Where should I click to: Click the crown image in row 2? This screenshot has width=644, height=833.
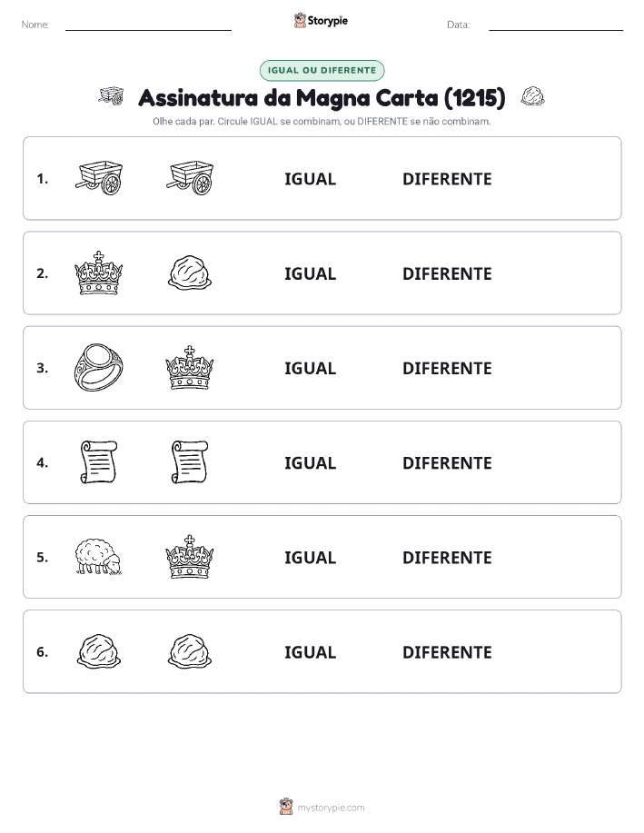(x=99, y=273)
